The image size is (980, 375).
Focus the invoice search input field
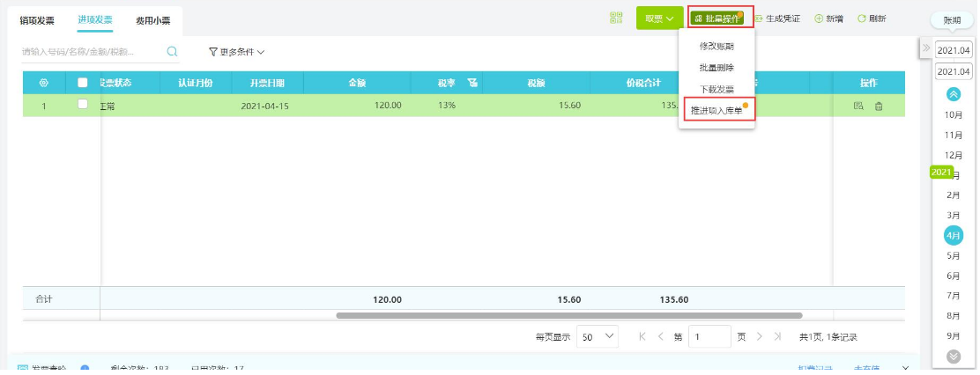click(x=93, y=52)
